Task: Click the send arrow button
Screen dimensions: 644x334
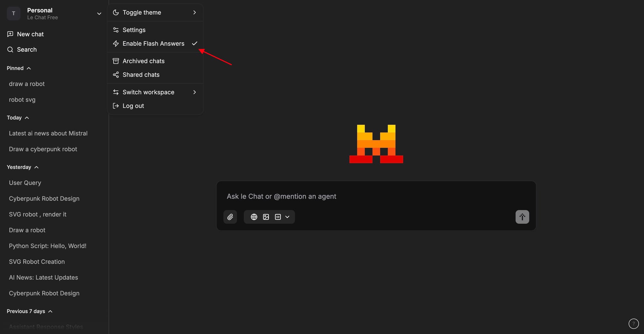Action: 522,217
